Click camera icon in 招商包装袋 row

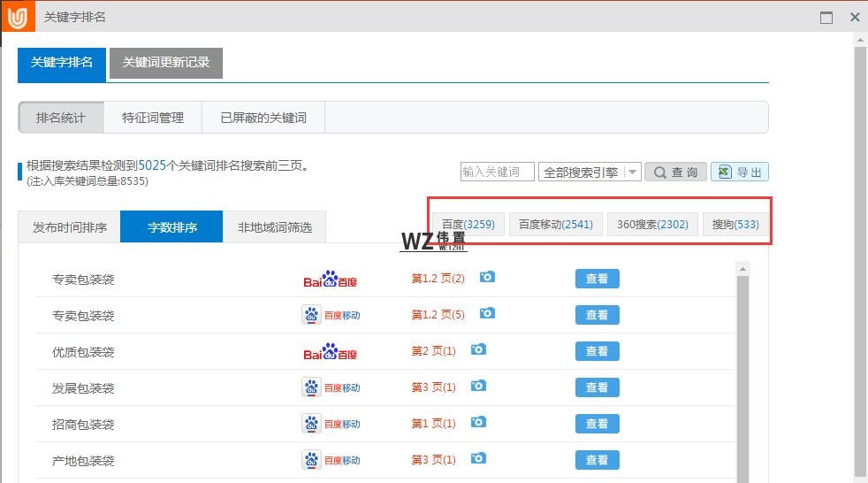pyautogui.click(x=478, y=422)
